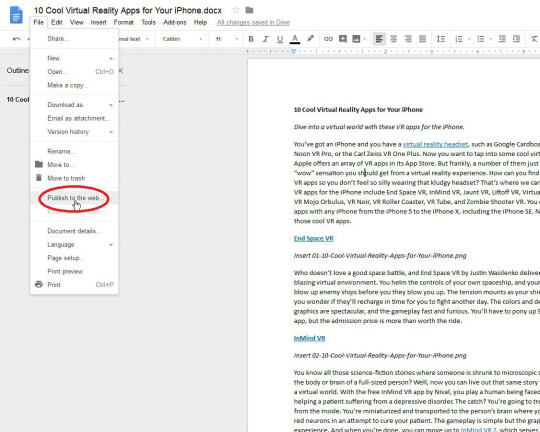Click the Bulleted list icon
Viewport: 540px width, 432px height.
480,39
